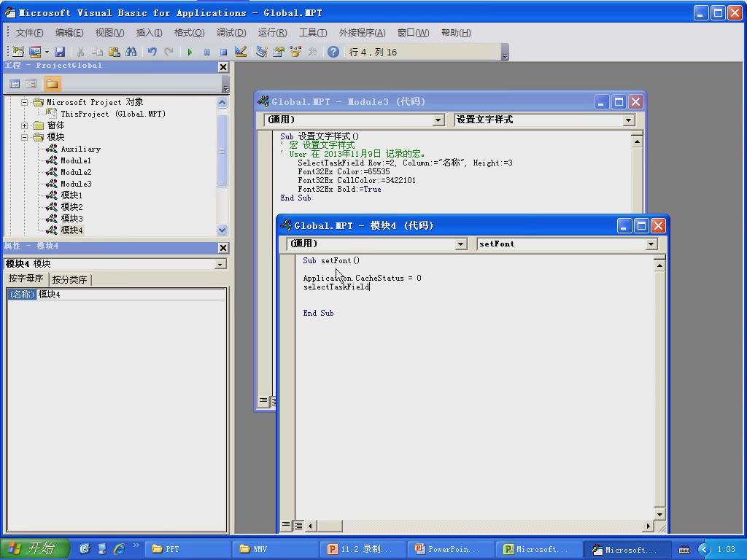
Task: Open the 工具(T) menu
Action: click(313, 32)
